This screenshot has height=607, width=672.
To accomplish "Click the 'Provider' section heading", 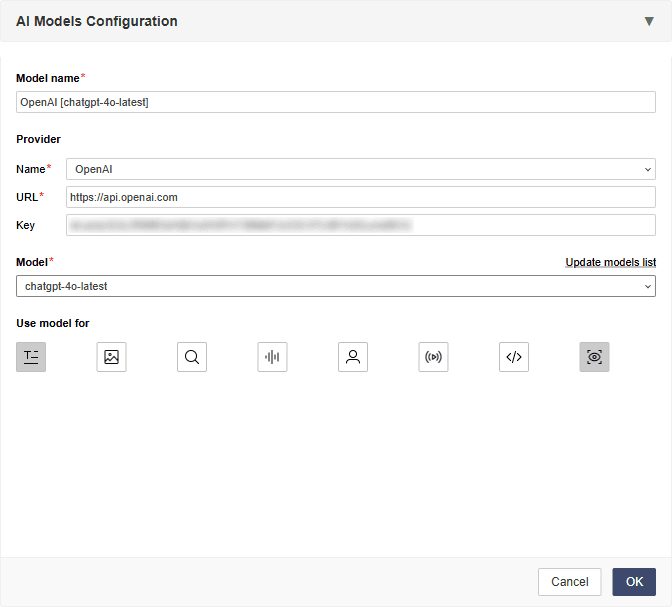I will click(39, 139).
